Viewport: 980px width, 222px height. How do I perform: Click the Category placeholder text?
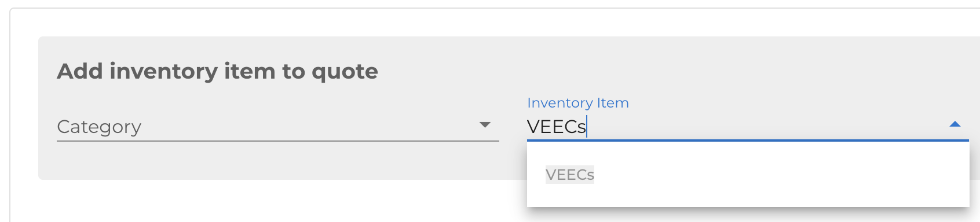pyautogui.click(x=99, y=127)
